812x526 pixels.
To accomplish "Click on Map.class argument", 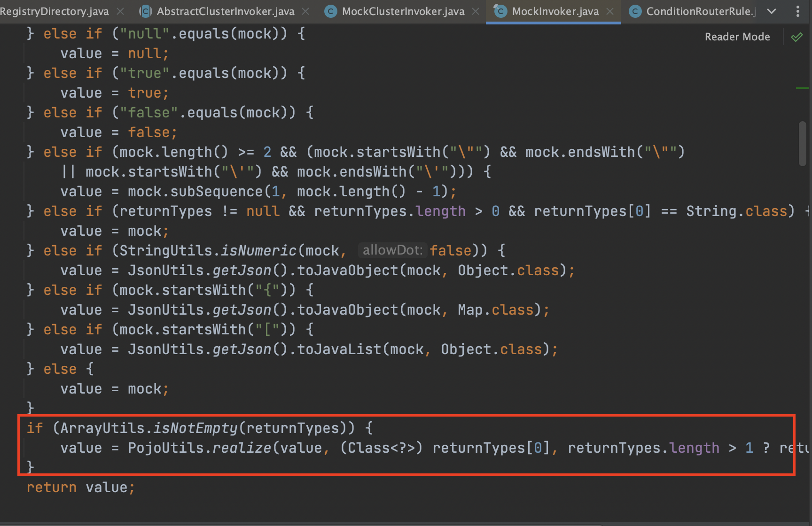I will tap(496, 310).
